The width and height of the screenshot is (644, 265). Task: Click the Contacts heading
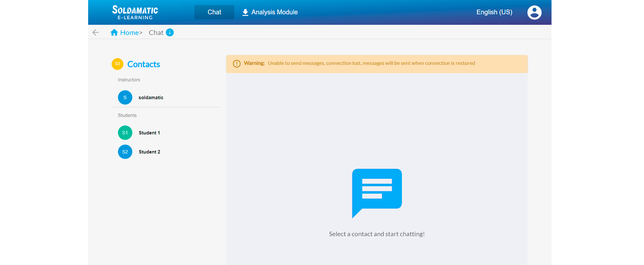point(143,64)
